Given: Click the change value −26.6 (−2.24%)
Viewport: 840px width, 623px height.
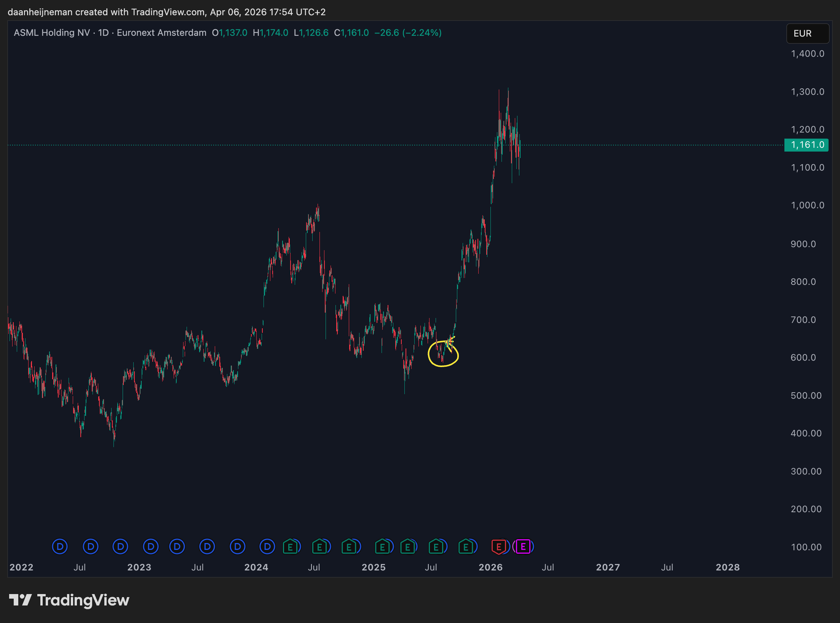Looking at the screenshot, I should point(408,33).
